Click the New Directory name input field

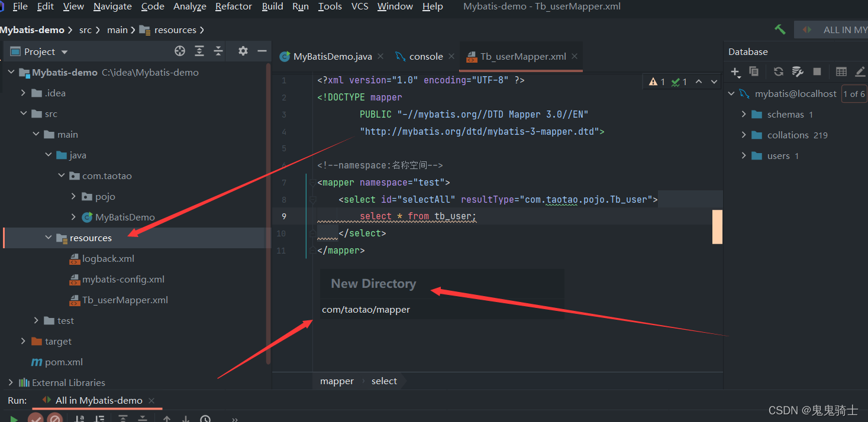(441, 310)
